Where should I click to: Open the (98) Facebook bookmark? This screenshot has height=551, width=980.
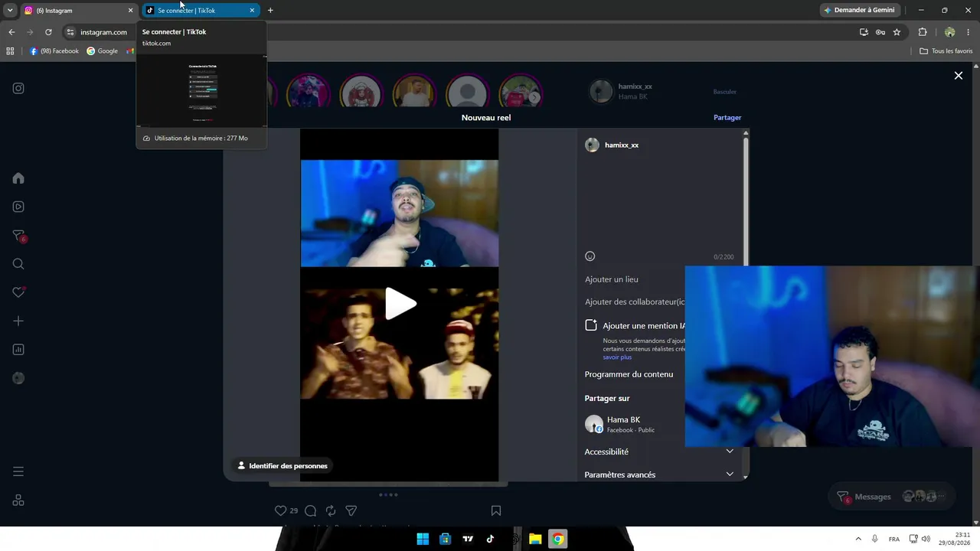(x=54, y=51)
